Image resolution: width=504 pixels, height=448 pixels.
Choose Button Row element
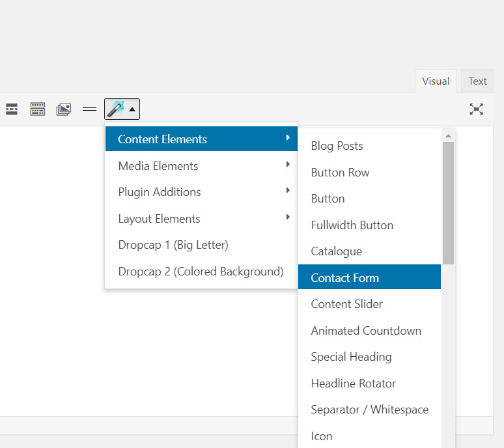pyautogui.click(x=369, y=173)
